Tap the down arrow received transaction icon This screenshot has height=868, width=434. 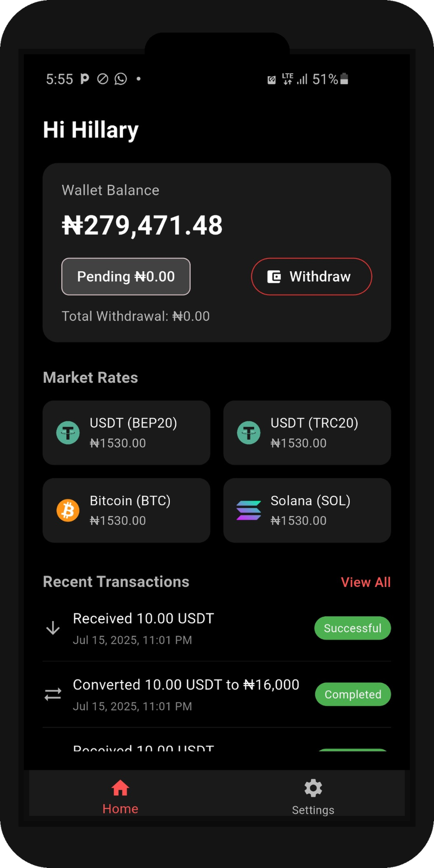(x=53, y=628)
